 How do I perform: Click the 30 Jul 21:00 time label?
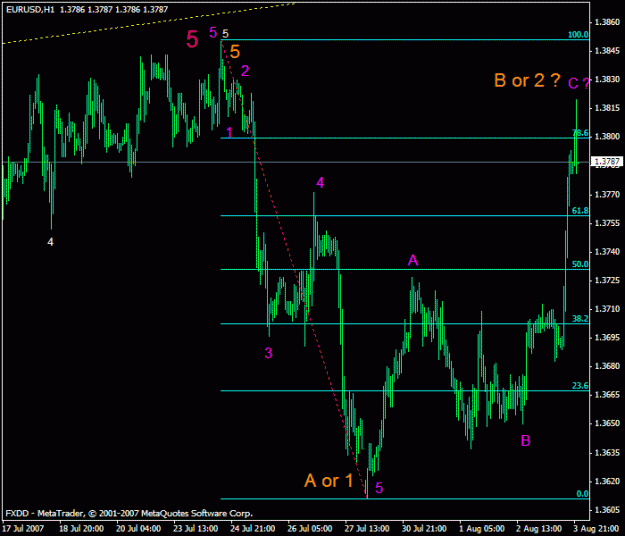point(424,529)
